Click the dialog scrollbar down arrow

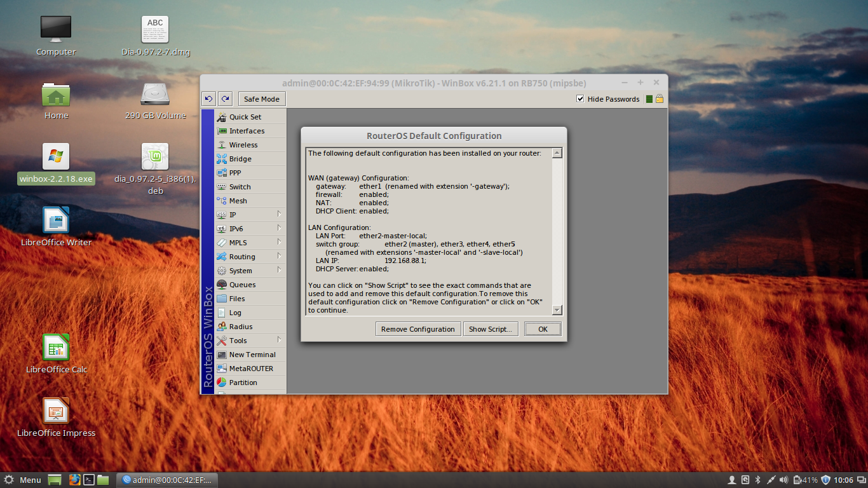pyautogui.click(x=557, y=310)
